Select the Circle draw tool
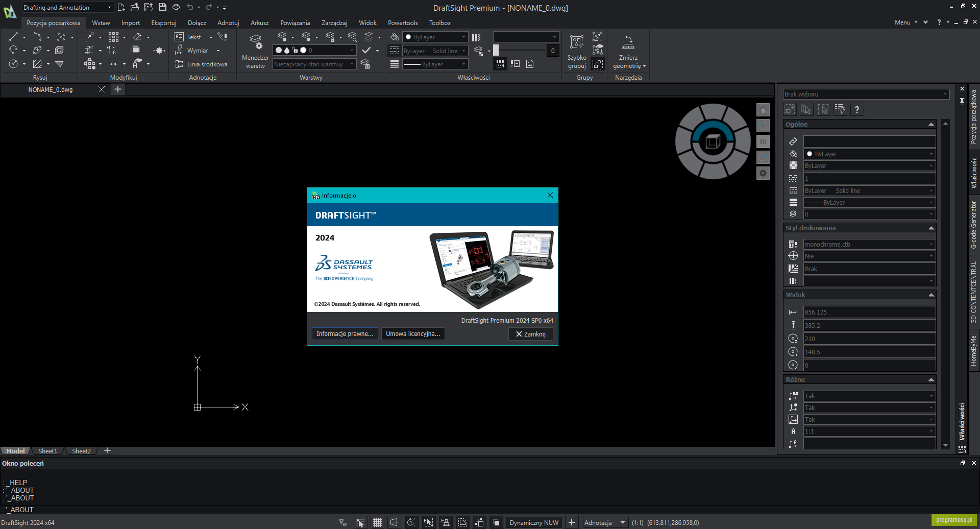The image size is (980, 529). 13,64
